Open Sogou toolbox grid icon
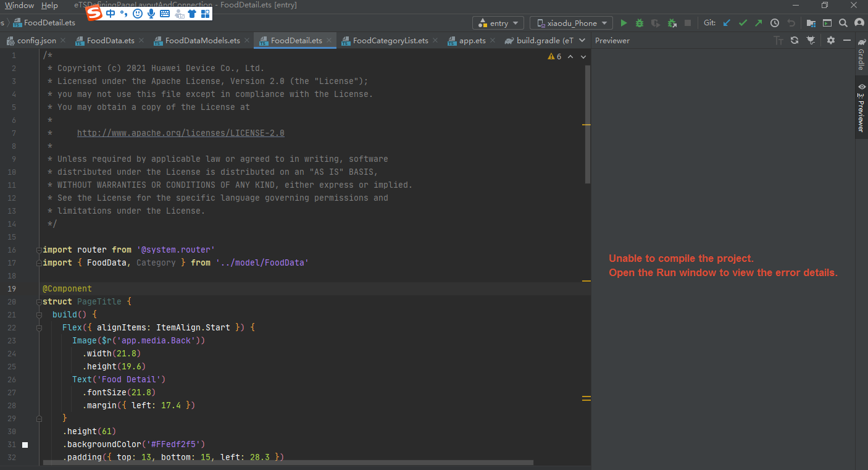This screenshot has width=868, height=470. click(206, 14)
